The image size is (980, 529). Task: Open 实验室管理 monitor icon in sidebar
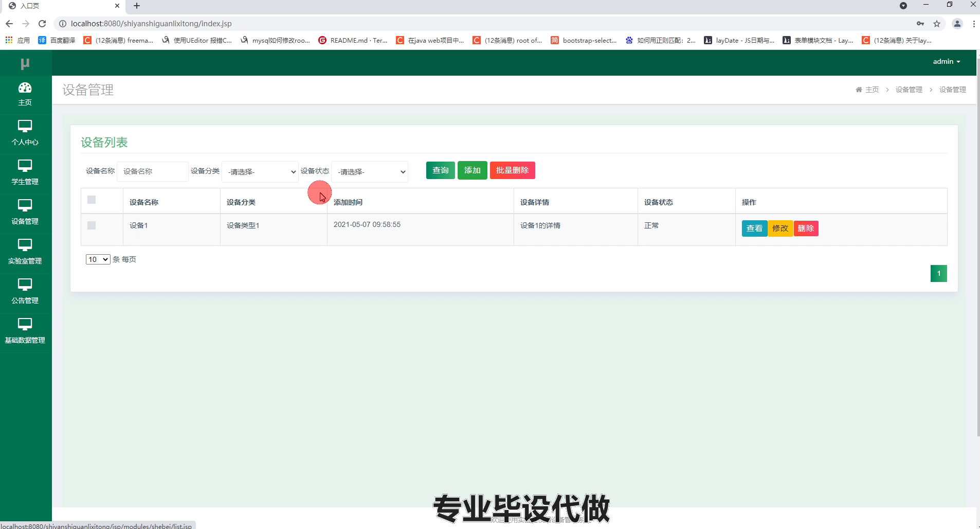[25, 245]
